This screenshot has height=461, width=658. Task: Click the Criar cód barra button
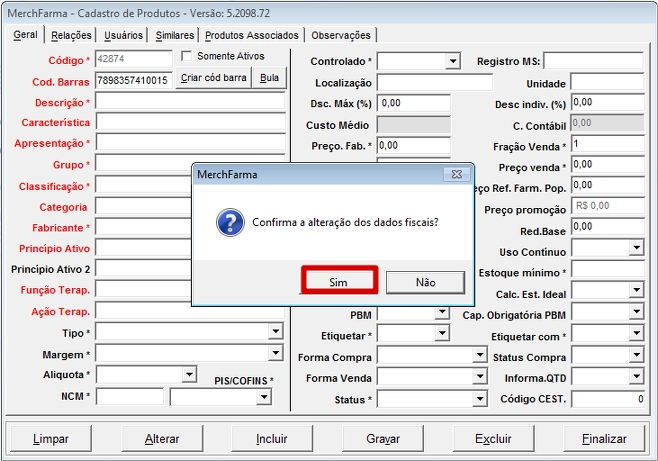(x=213, y=78)
